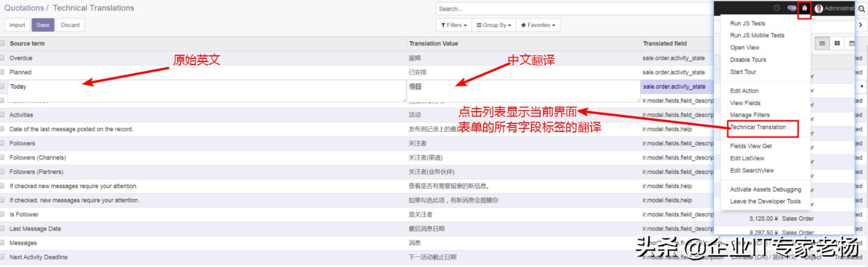This screenshot has width=868, height=267.
Task: Go to next record with the arrow
Action: [x=861, y=25]
